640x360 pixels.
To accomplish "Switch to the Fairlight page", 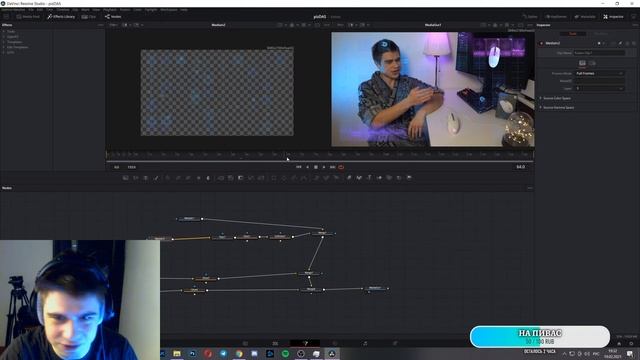I will pos(365,344).
